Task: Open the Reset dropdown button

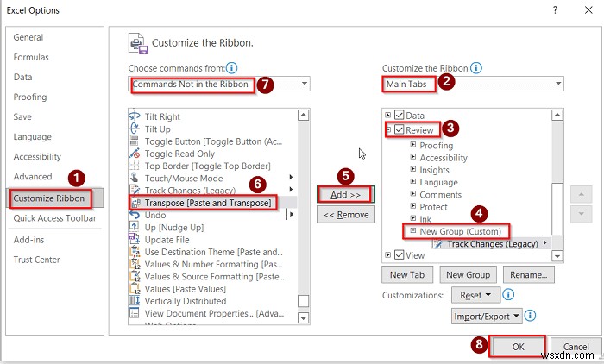Action: 475,295
